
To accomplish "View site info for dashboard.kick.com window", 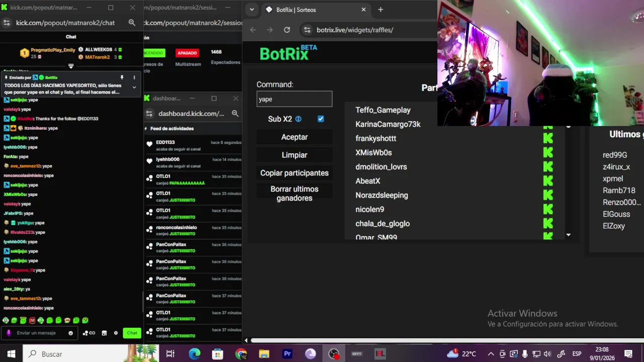I will [149, 114].
